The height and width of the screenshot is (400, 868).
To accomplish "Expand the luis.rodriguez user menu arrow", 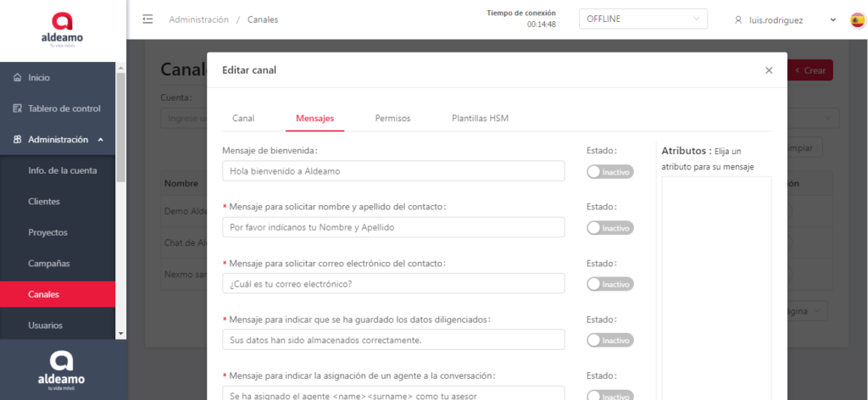I will click(x=832, y=19).
